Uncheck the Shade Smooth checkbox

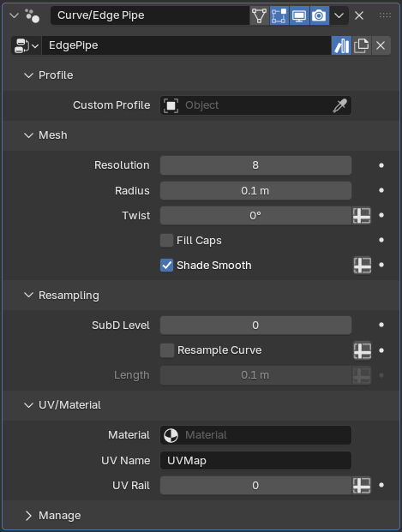pyautogui.click(x=166, y=266)
